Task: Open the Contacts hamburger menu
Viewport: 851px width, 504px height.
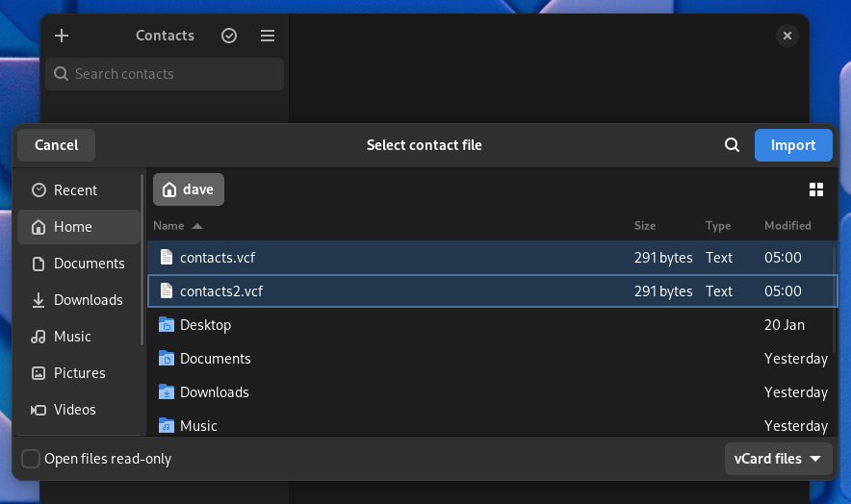Action: [x=268, y=36]
